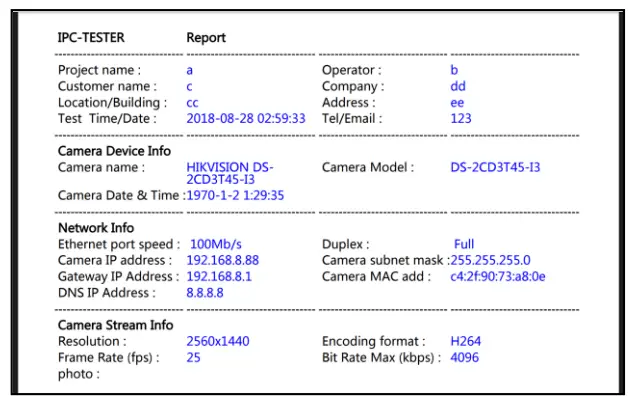This screenshot has height=405, width=634.
Task: Select the Location/Building value 'cc'
Action: pos(193,103)
